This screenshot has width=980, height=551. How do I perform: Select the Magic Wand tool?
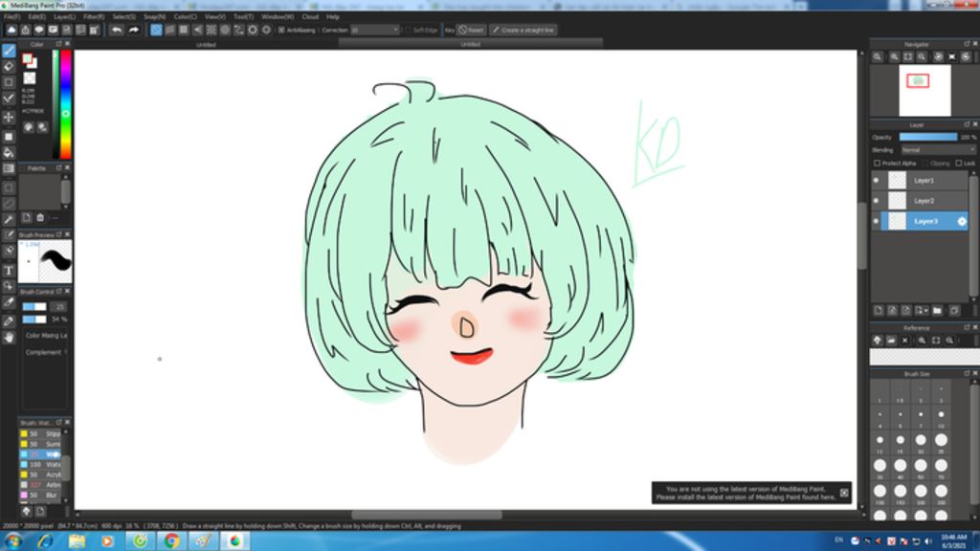pos(9,220)
